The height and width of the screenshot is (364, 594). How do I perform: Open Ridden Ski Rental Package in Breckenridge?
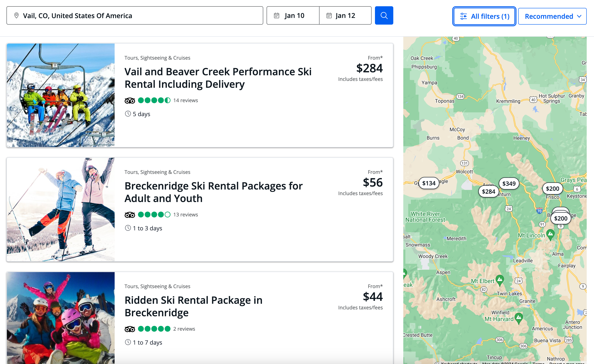193,306
